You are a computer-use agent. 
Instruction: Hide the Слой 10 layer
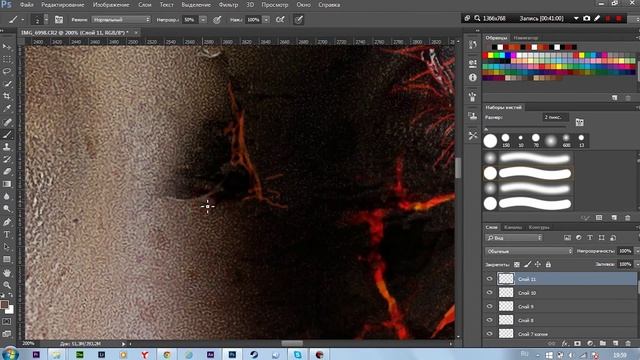pyautogui.click(x=489, y=293)
